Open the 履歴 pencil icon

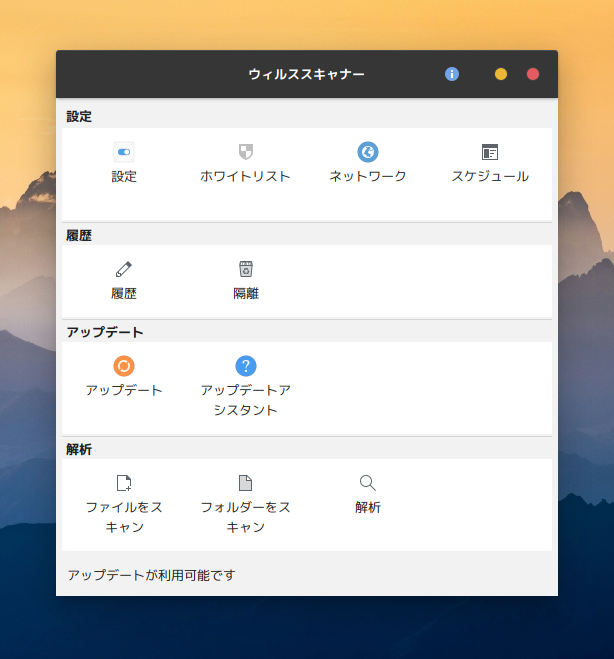[x=124, y=269]
